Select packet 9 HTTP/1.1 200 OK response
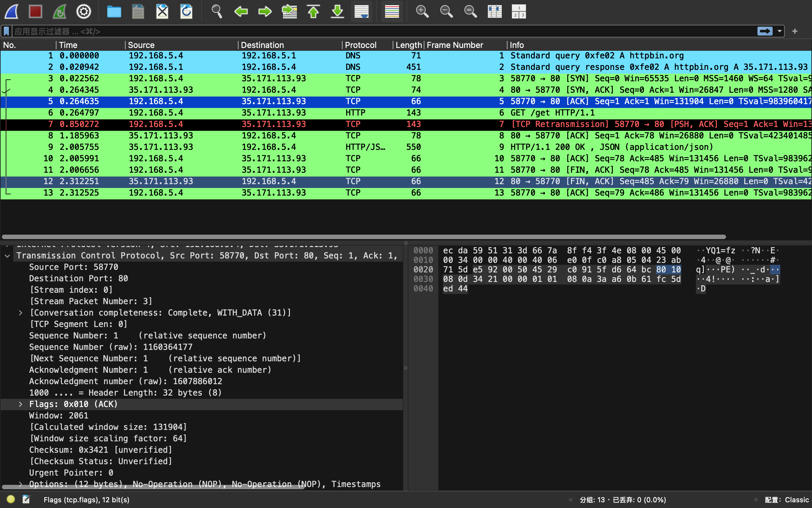The image size is (812, 508). 406,147
